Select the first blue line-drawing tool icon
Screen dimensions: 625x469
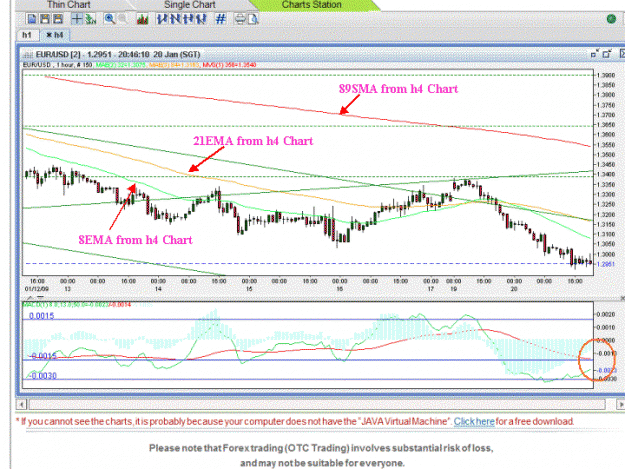click(161, 19)
